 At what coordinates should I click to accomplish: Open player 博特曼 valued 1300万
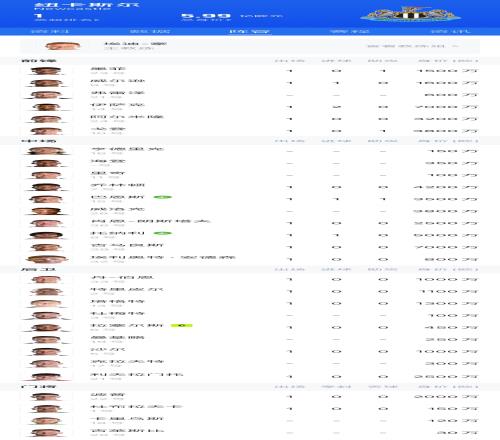pos(117,301)
